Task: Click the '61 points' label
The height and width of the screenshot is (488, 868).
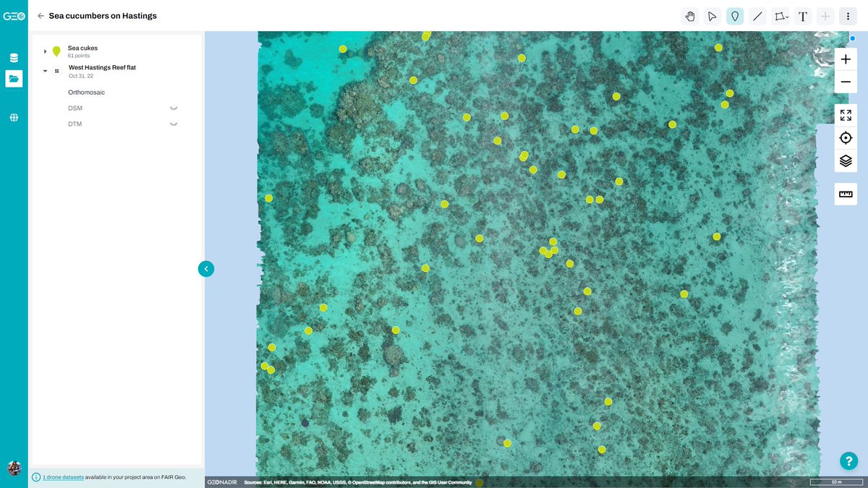Action: click(x=79, y=56)
